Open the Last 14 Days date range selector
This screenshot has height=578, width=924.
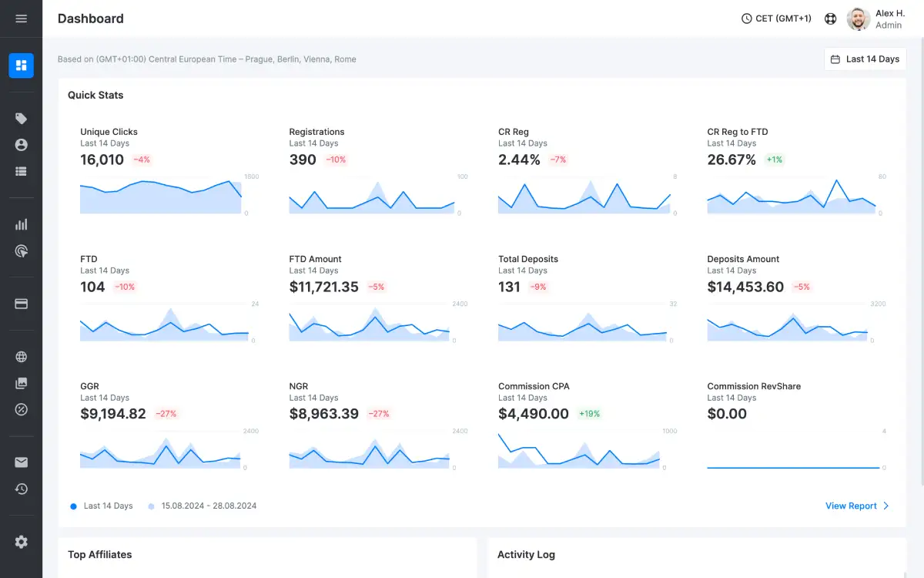[865, 59]
